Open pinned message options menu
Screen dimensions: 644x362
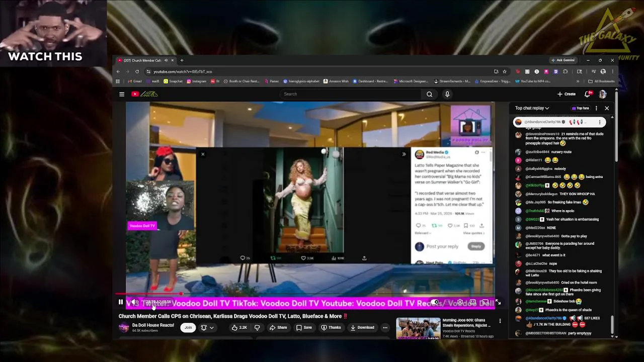pyautogui.click(x=600, y=122)
